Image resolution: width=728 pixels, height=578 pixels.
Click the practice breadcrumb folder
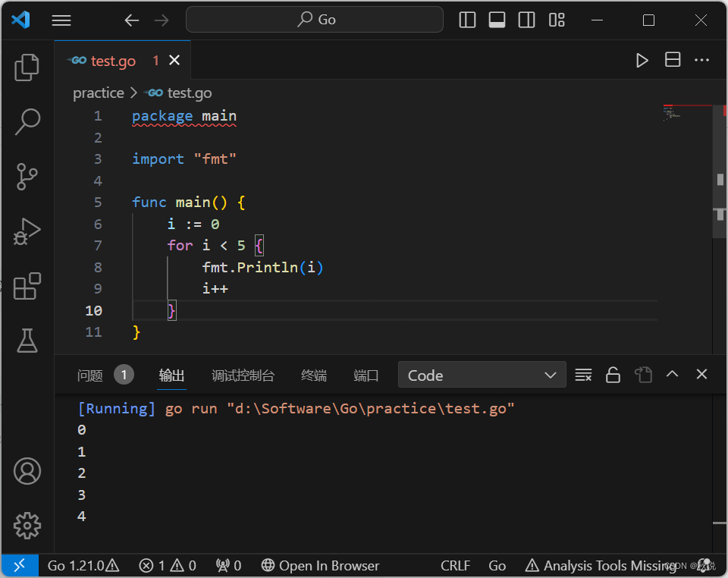point(99,93)
